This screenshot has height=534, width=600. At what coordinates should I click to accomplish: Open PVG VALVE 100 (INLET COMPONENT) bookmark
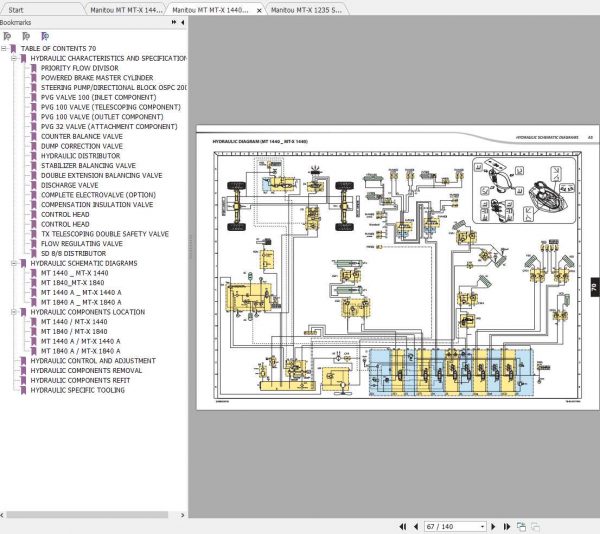[98, 97]
